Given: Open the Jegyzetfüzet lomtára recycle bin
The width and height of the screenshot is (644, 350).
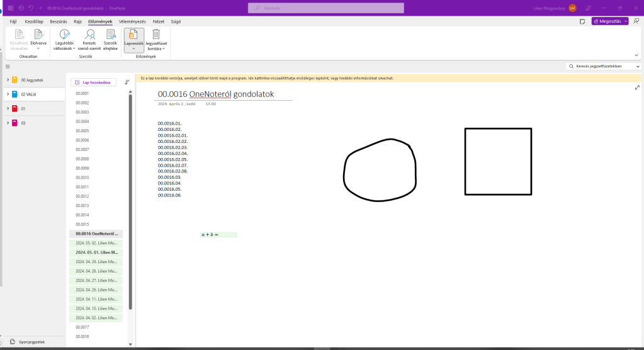Looking at the screenshot, I should tap(155, 35).
